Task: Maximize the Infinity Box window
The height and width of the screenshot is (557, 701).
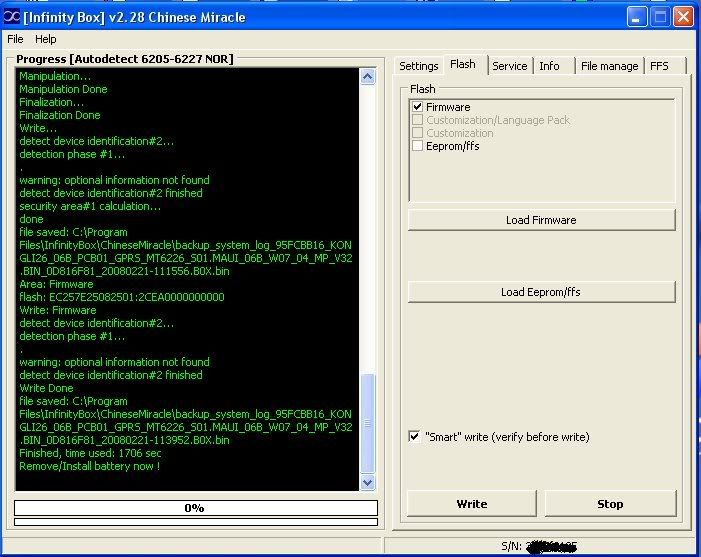Action: point(660,17)
